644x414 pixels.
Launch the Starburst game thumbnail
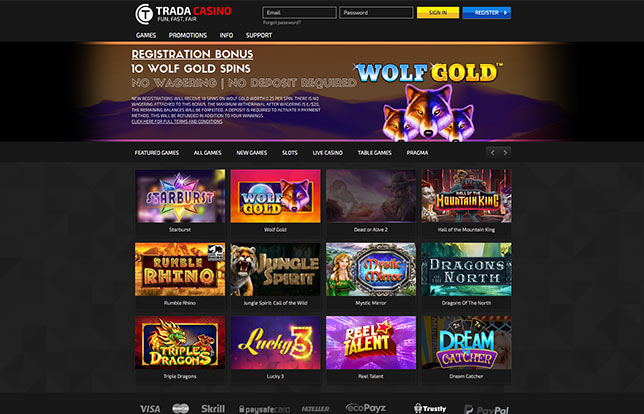point(180,196)
